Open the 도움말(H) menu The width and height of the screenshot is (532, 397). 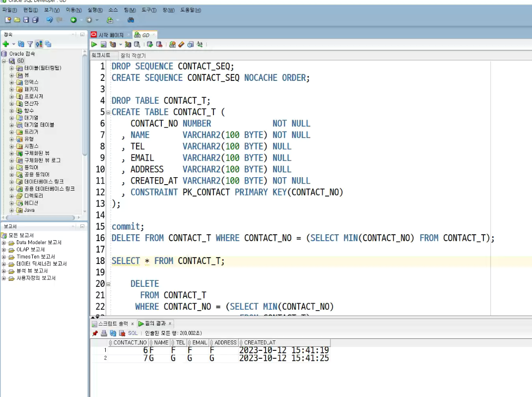(191, 10)
